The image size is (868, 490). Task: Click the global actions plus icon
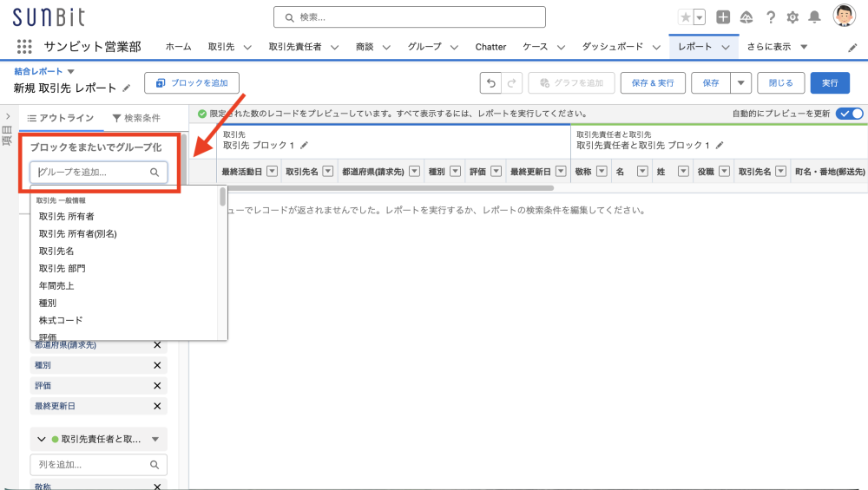tap(723, 17)
